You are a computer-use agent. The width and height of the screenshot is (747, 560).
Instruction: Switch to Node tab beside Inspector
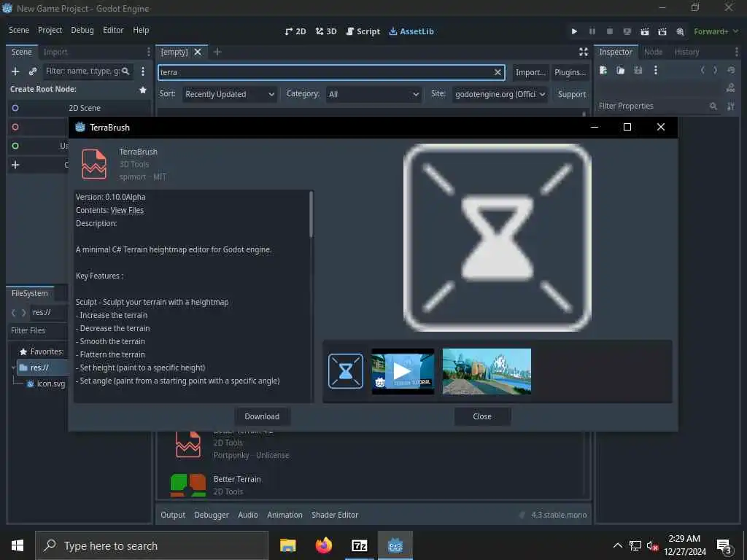coord(653,52)
